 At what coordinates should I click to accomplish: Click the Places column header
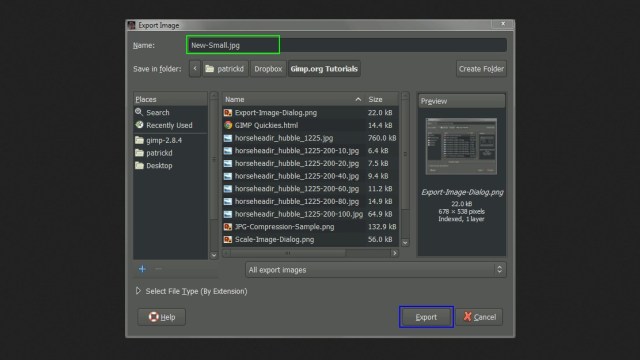tap(170, 99)
